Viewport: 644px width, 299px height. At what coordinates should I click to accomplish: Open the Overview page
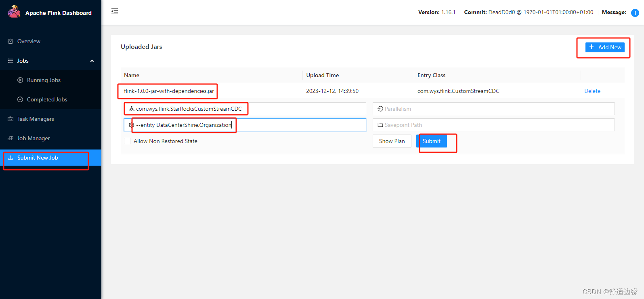[x=50, y=41]
